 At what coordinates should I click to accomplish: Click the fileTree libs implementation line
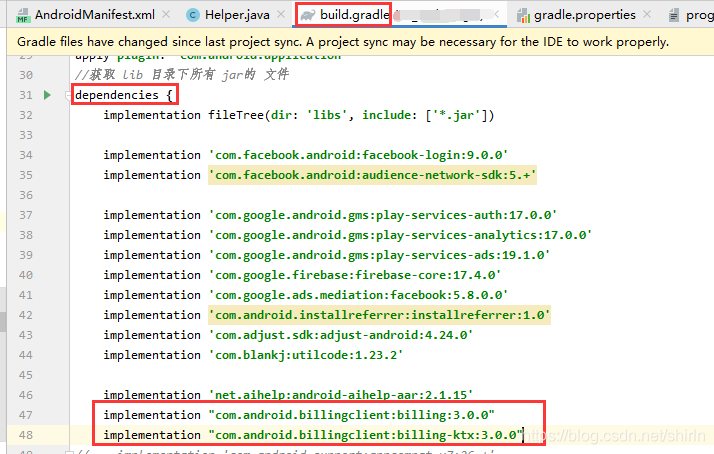[x=299, y=115]
